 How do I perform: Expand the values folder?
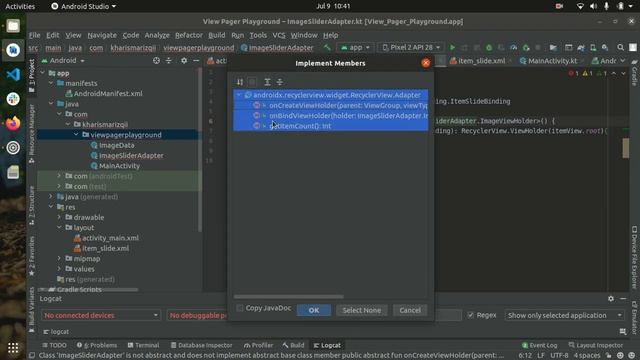60,269
